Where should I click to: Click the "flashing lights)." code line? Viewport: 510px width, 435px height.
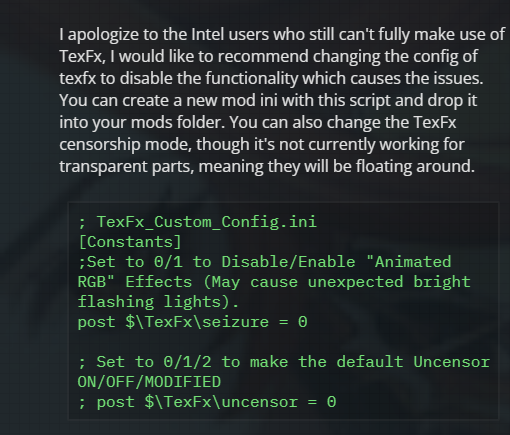pos(158,302)
